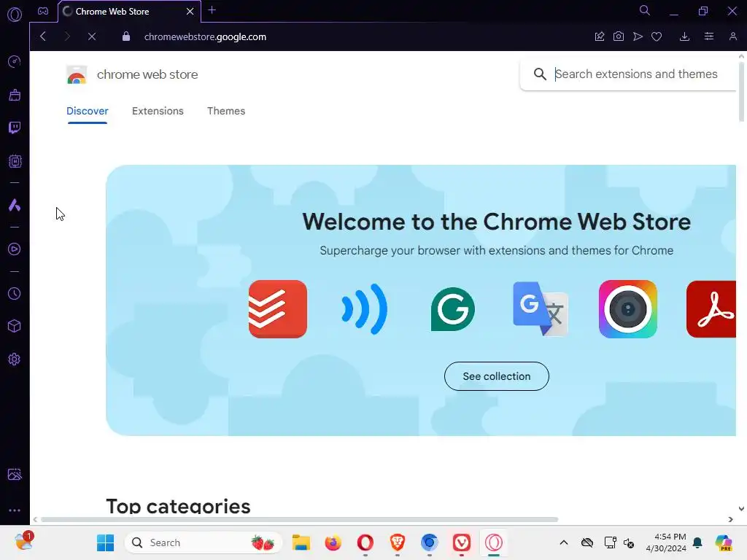Open Easy Setup sliders icon

(709, 36)
